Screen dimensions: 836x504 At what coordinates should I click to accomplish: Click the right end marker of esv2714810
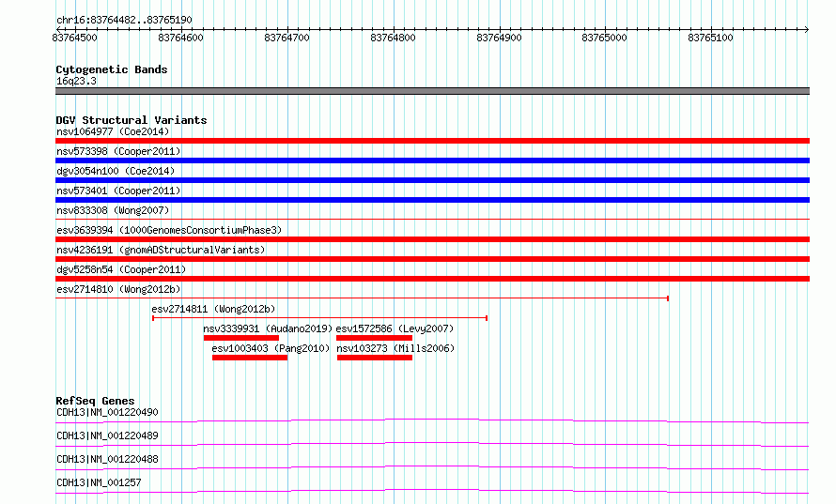pyautogui.click(x=668, y=298)
